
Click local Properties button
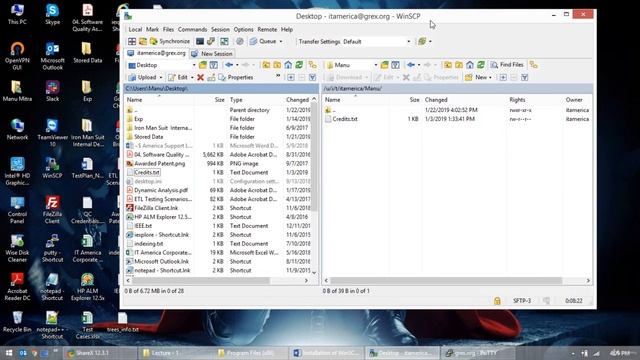[x=236, y=77]
